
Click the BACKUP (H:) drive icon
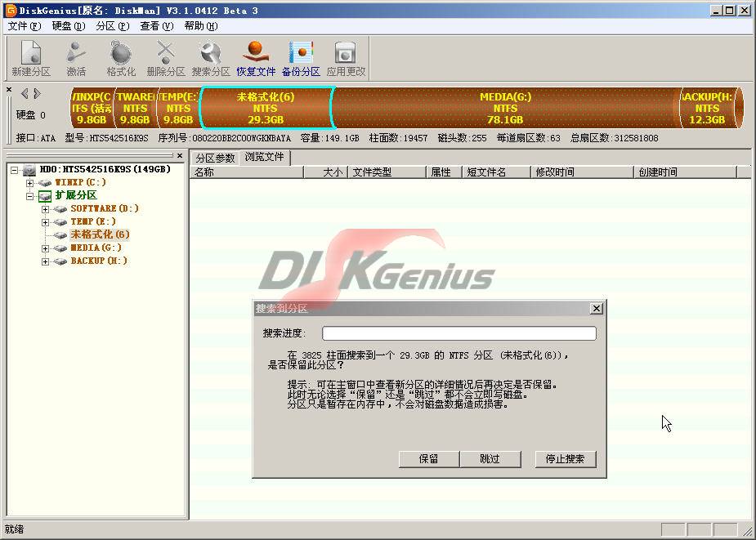point(60,261)
